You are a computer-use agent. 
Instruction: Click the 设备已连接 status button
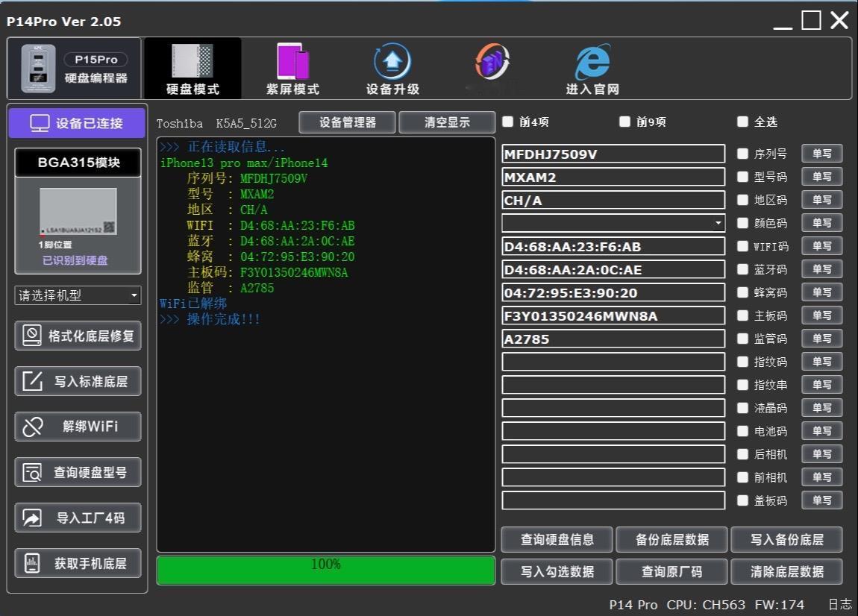coord(77,123)
